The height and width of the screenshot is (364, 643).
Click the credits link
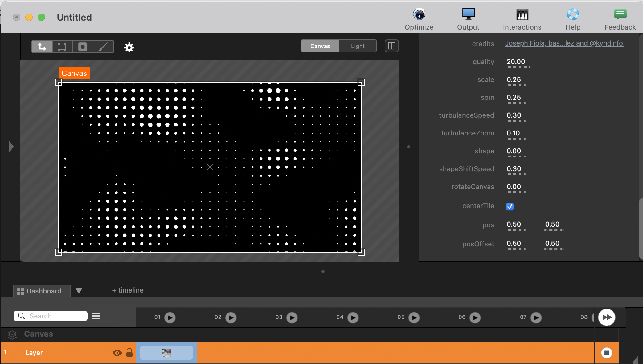[x=564, y=43]
